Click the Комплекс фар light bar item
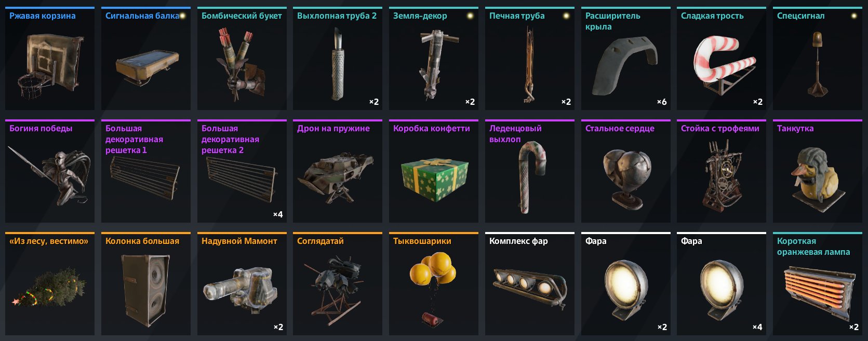Screen dimensions: 868x341 point(530,283)
